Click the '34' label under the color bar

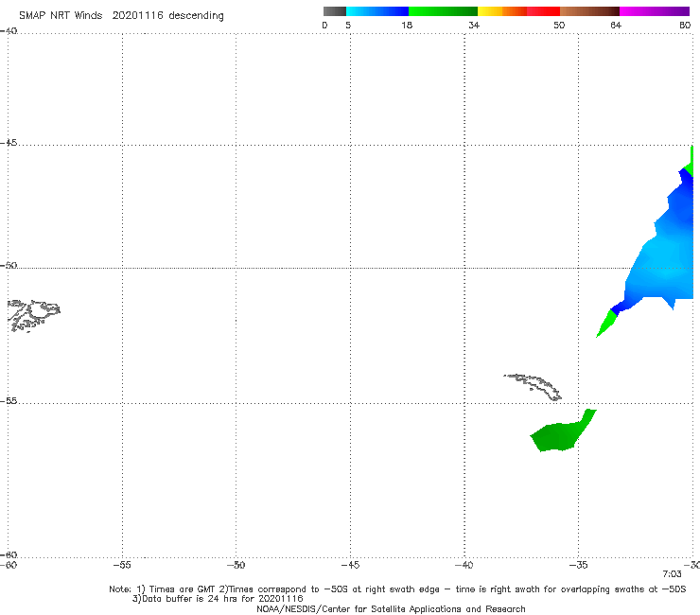tap(474, 25)
